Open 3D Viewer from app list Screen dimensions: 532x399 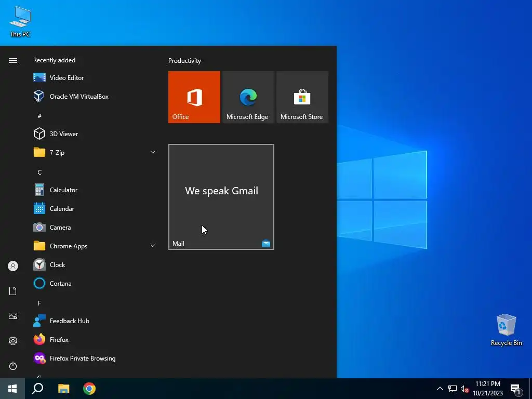click(95, 134)
